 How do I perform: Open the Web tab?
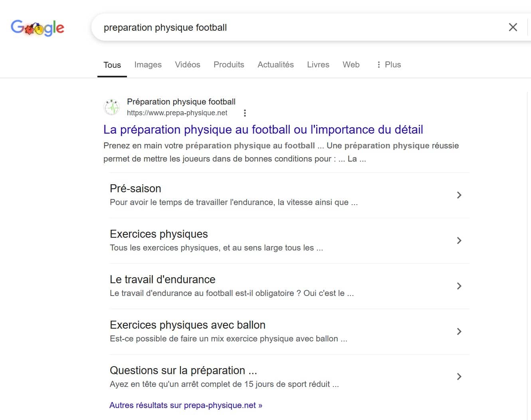tap(351, 65)
